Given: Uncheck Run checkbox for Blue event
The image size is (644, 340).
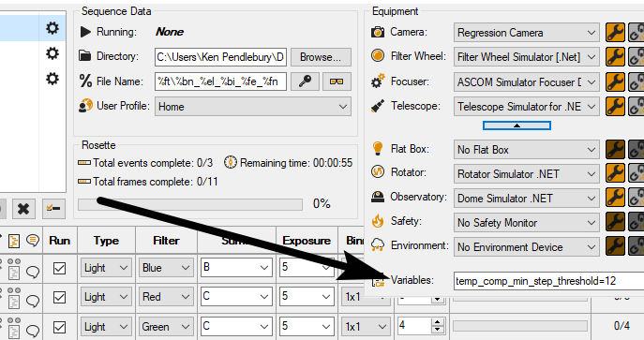Looking at the screenshot, I should tap(60, 268).
